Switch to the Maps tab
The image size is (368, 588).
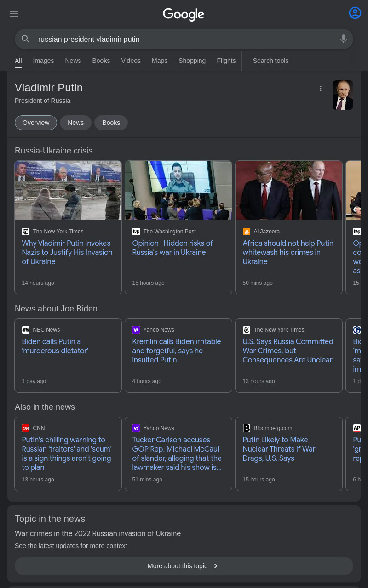(x=160, y=61)
